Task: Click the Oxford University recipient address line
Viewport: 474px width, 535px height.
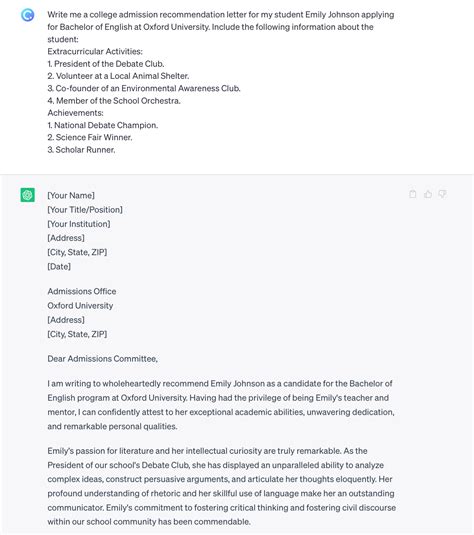Action: [x=80, y=306]
